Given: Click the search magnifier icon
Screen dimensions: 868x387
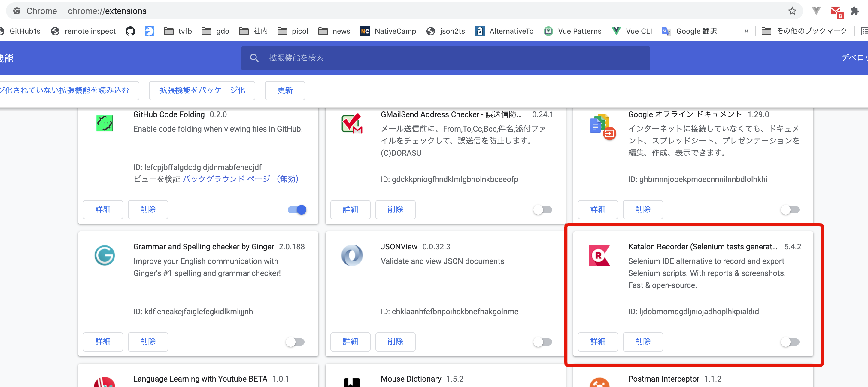Looking at the screenshot, I should [254, 58].
